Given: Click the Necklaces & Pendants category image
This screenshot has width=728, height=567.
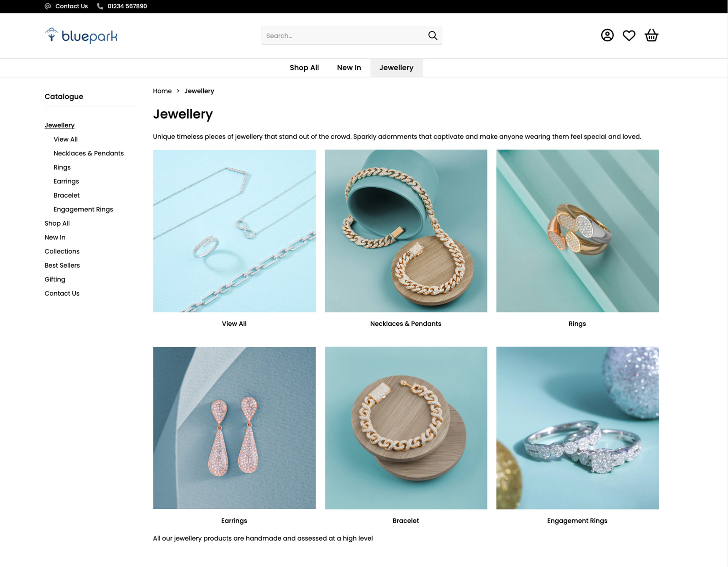Looking at the screenshot, I should [406, 231].
